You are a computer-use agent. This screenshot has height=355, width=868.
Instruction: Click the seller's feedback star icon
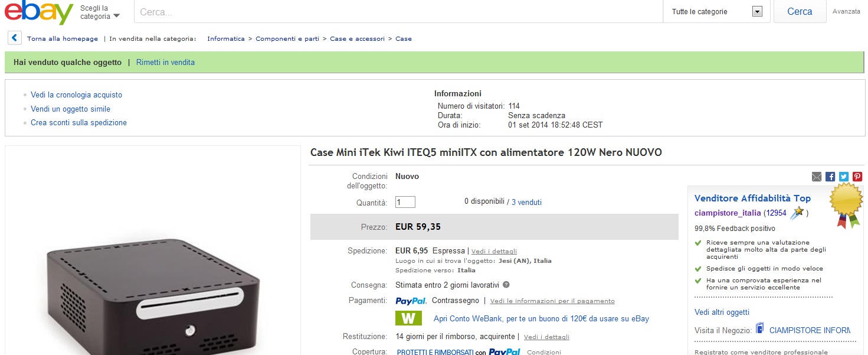click(798, 212)
